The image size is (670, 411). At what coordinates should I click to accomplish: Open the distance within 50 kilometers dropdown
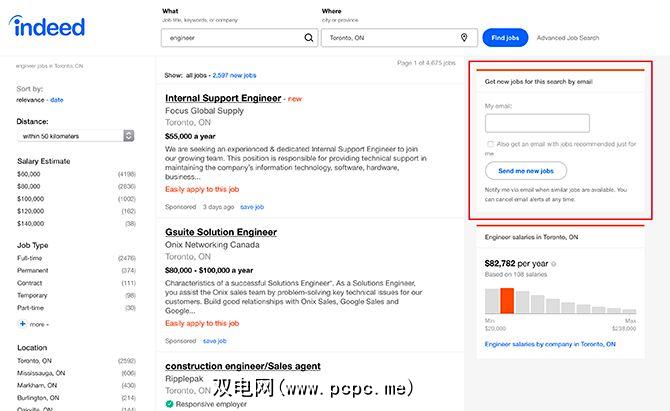(76, 135)
